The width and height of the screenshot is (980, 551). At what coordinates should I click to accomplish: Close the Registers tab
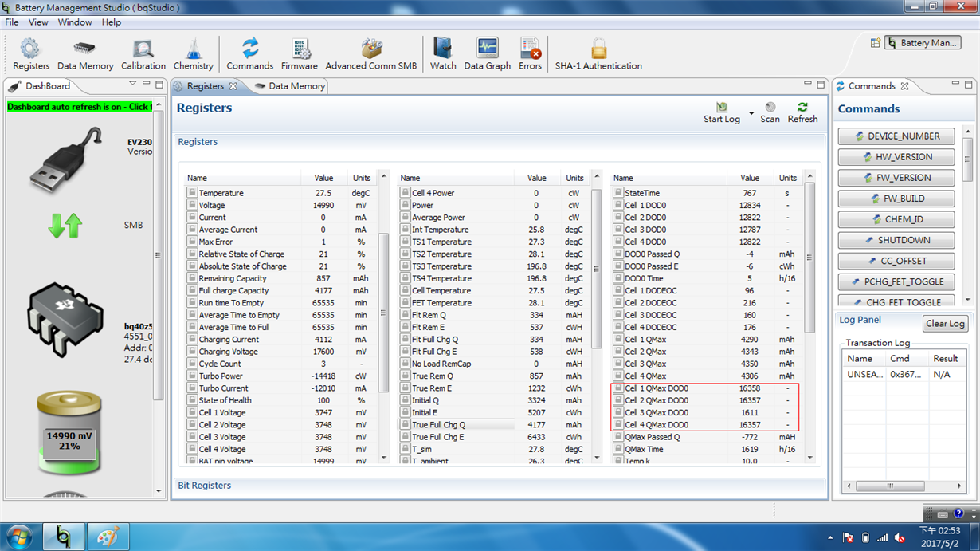coord(233,86)
